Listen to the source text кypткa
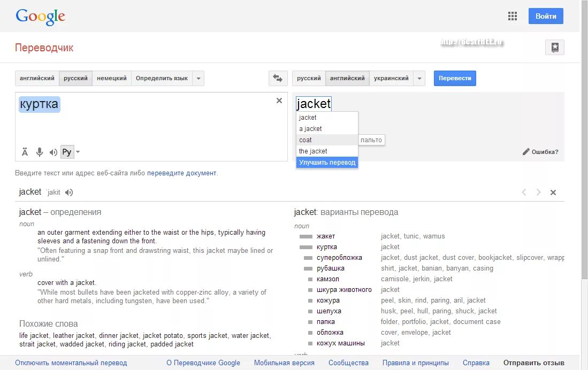Viewport: 588px width, 370px height. pyautogui.click(x=54, y=152)
